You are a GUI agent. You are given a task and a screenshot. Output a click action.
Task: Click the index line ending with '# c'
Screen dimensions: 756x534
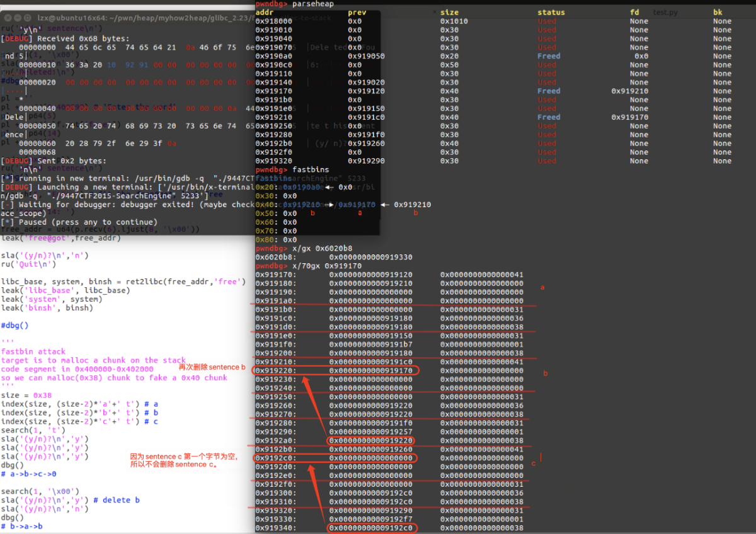[79, 421]
